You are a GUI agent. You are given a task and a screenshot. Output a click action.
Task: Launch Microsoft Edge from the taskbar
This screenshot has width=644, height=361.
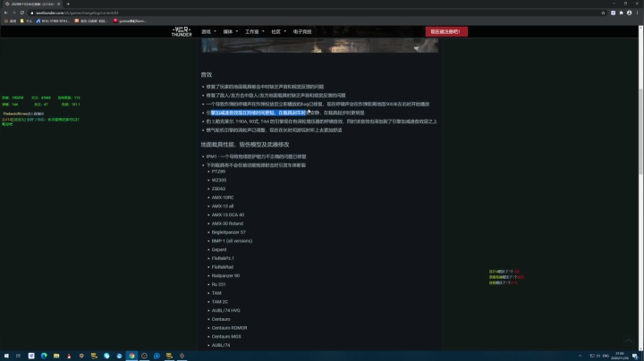click(x=44, y=356)
